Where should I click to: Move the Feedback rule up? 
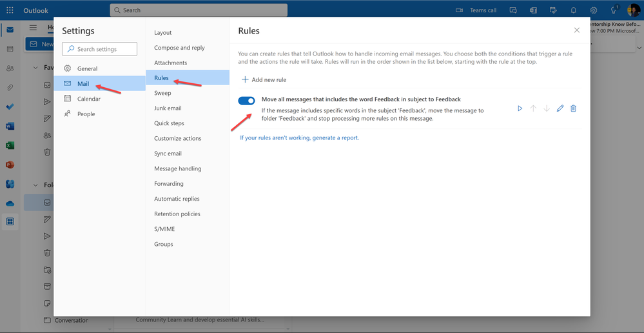533,108
